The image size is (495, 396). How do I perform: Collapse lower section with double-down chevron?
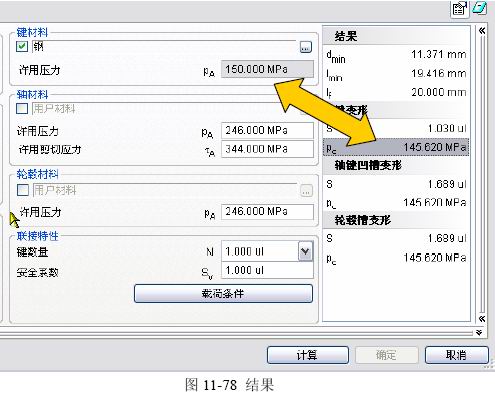coord(479,333)
